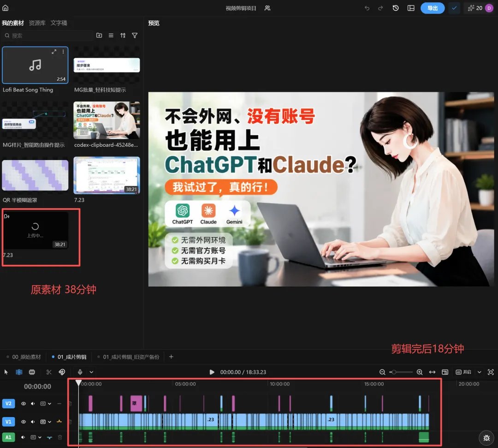Switch media panel to list view
Image resolution: width=498 pixels, height=448 pixels.
click(111, 36)
